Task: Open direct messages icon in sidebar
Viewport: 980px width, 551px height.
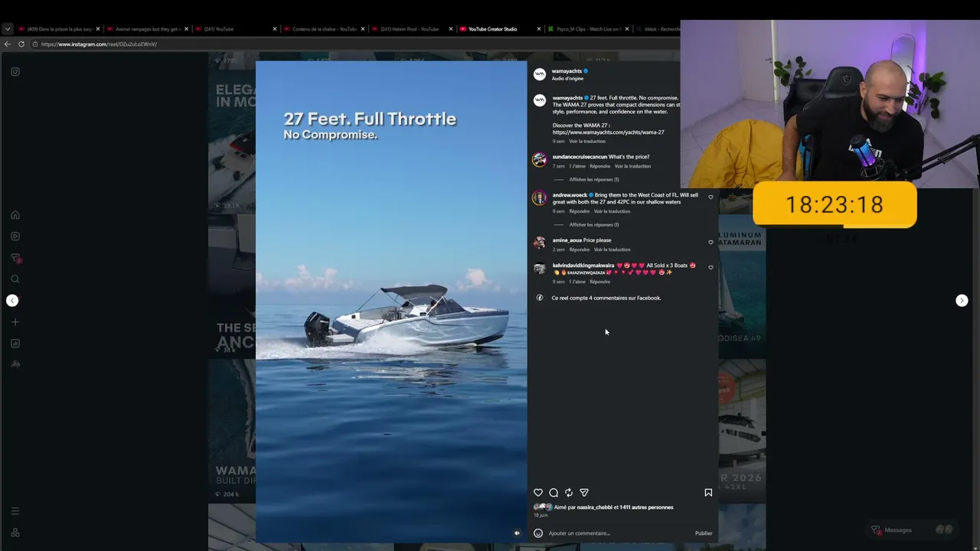Action: 15,258
